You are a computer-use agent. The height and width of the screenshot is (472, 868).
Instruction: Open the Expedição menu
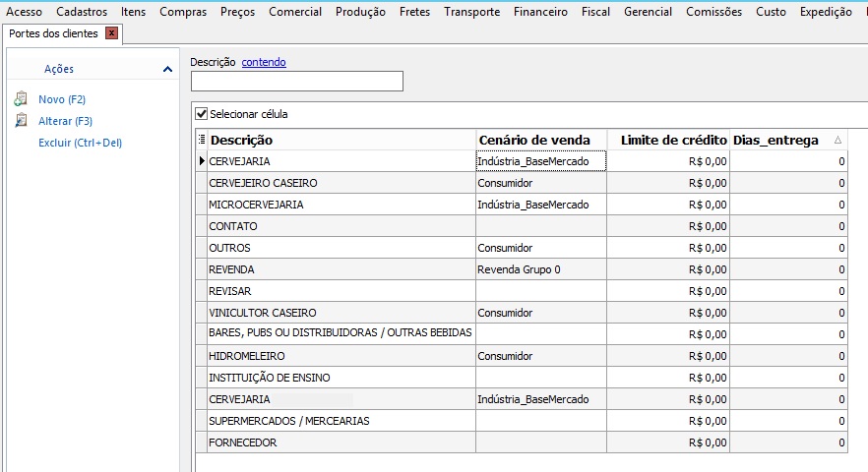pos(826,12)
